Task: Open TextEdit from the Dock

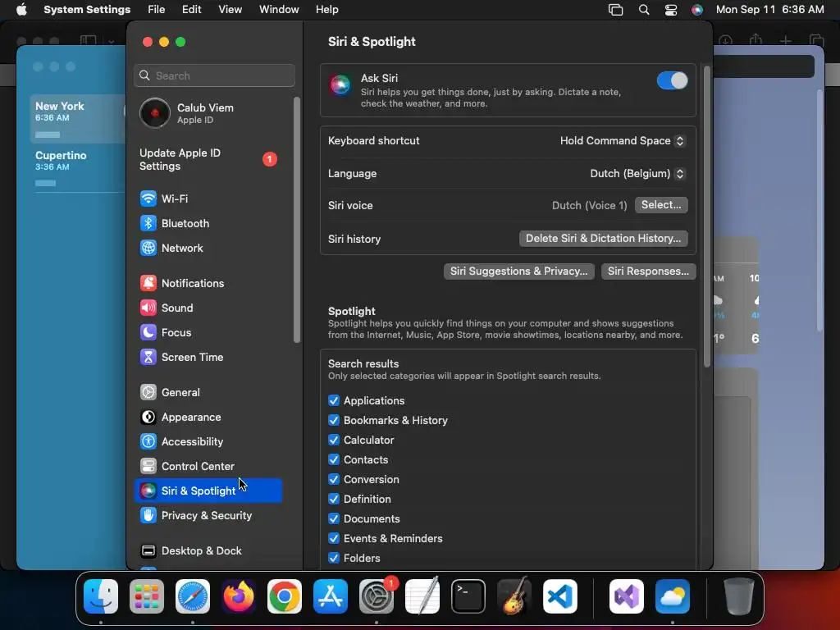Action: click(x=422, y=596)
